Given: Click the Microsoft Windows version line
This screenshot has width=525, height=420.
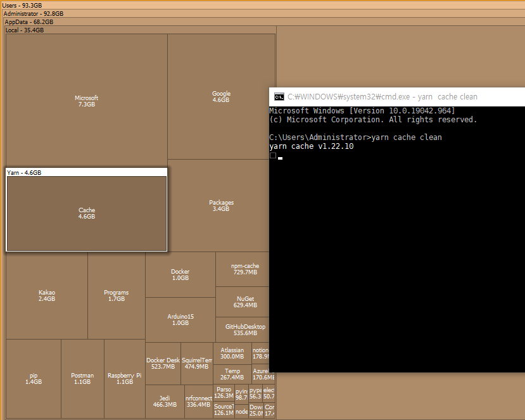Looking at the screenshot, I should [x=362, y=111].
